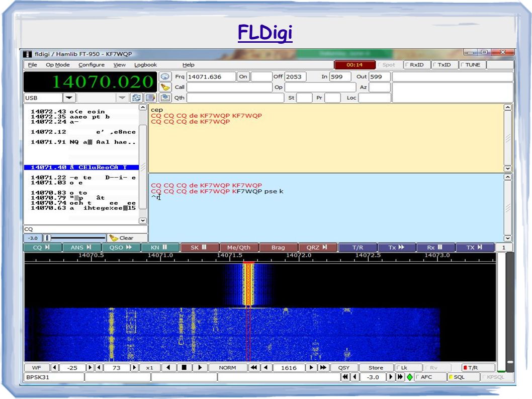Toggle the T/R button beside Rv
The width and height of the screenshot is (532, 399).
point(478,367)
